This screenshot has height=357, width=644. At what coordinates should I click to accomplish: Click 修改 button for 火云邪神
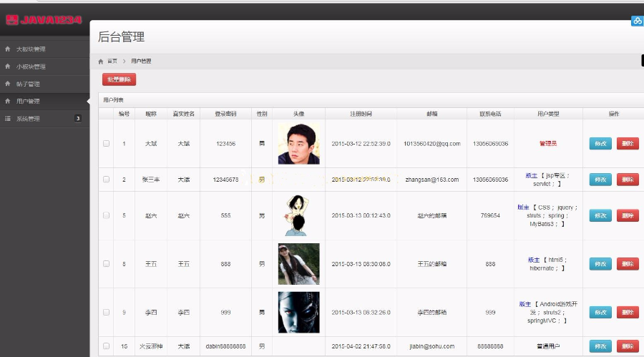[600, 346]
